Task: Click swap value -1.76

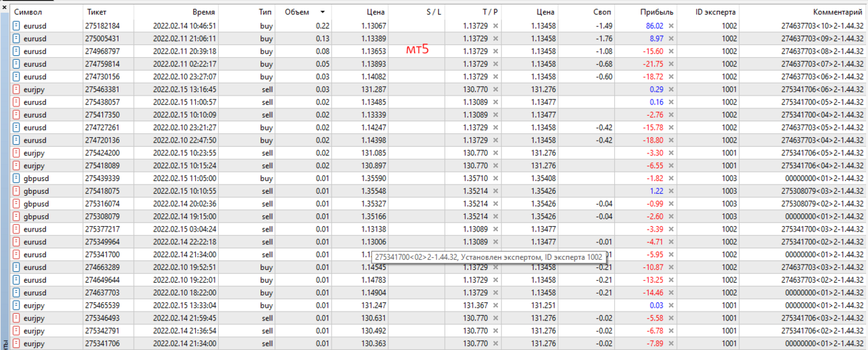Action: click(x=604, y=38)
